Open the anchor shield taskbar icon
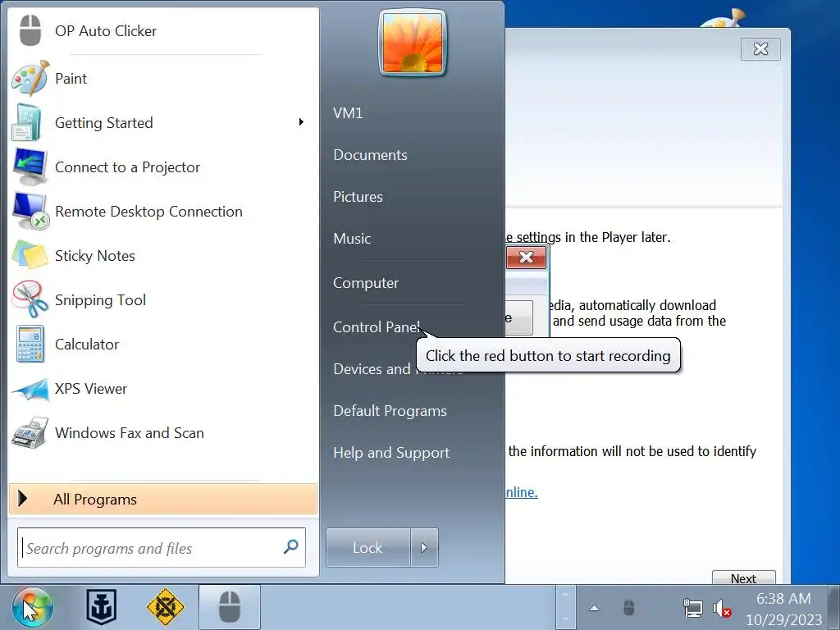The height and width of the screenshot is (630, 840). pyautogui.click(x=101, y=608)
